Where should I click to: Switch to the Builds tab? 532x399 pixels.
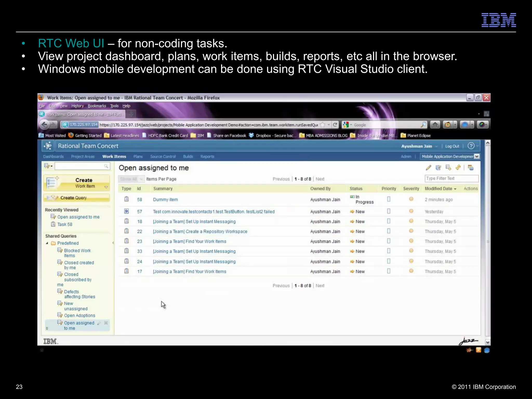pyautogui.click(x=188, y=156)
